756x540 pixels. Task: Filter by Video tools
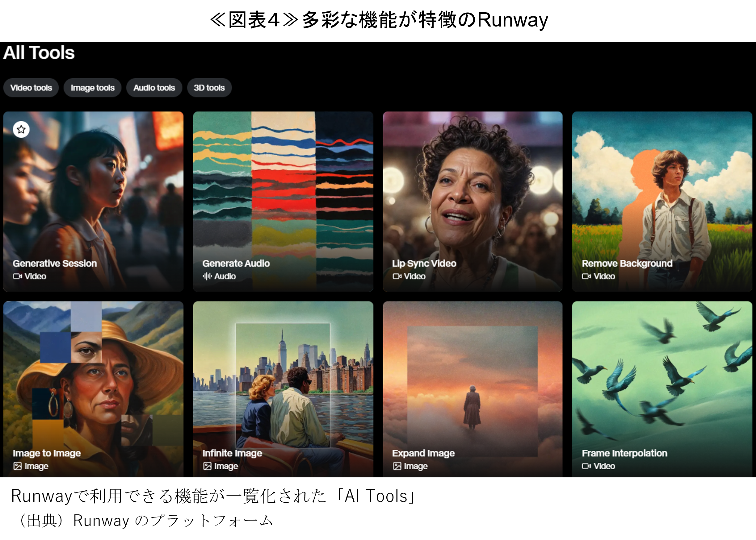(x=31, y=88)
